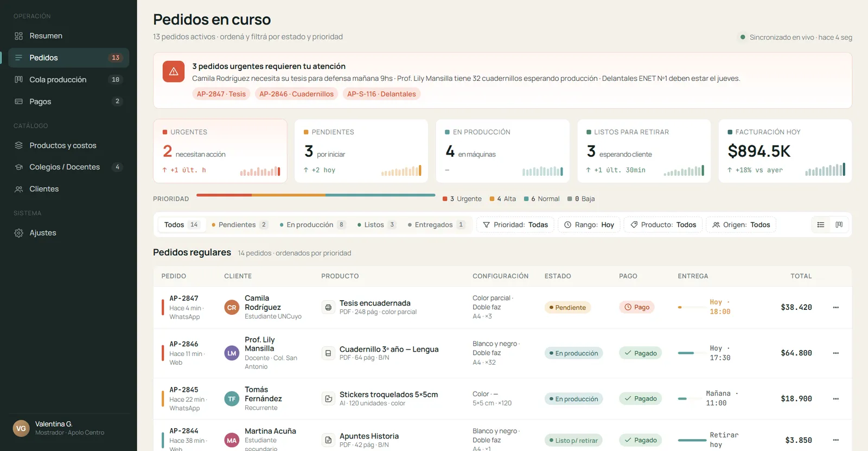868x451 pixels.
Task: Switch to the Pendientes filter tab
Action: click(240, 225)
